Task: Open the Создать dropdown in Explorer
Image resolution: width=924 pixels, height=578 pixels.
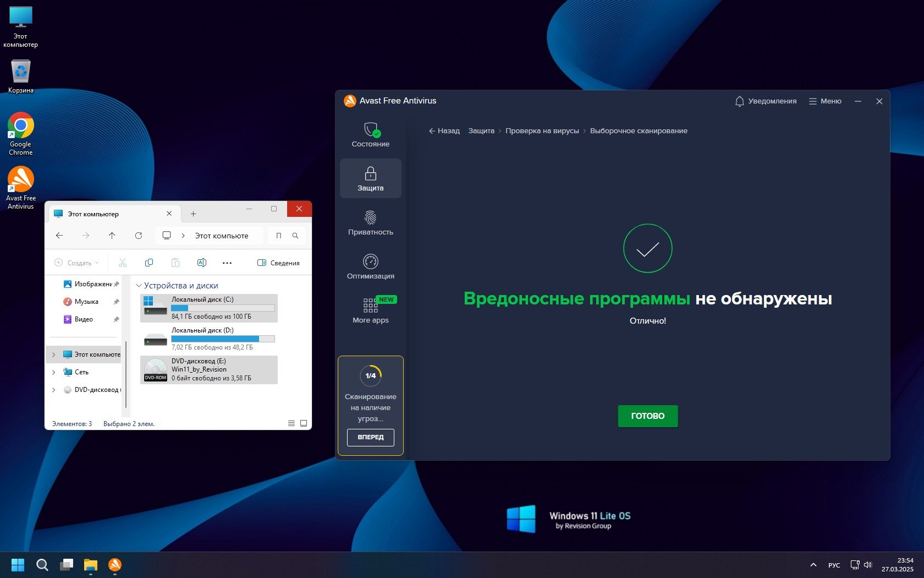Action: [x=77, y=263]
